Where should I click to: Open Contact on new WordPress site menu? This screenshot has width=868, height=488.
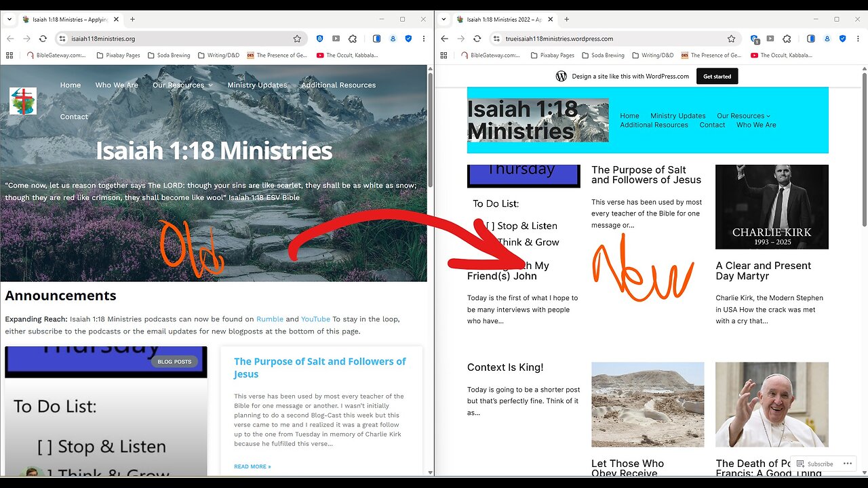[x=712, y=125]
